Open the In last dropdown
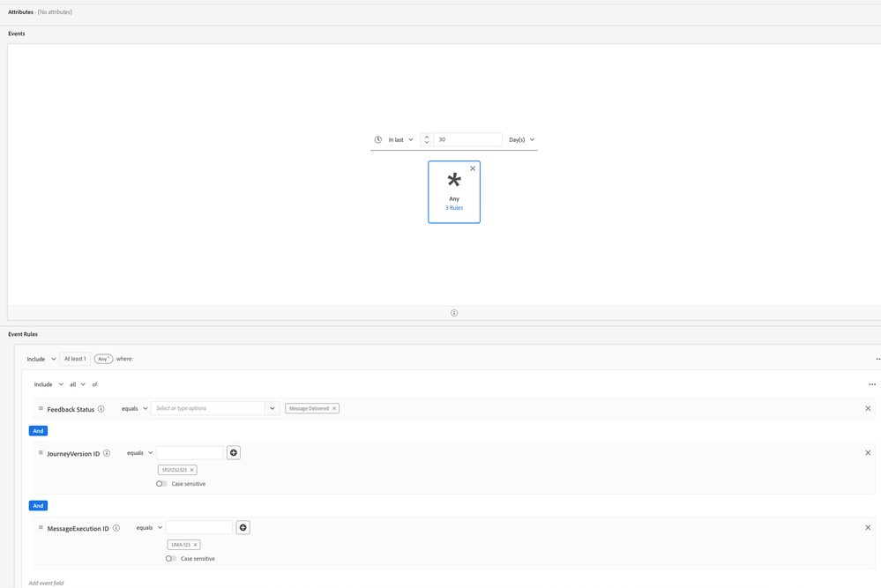Viewport: 881px width, 588px height. click(x=399, y=139)
